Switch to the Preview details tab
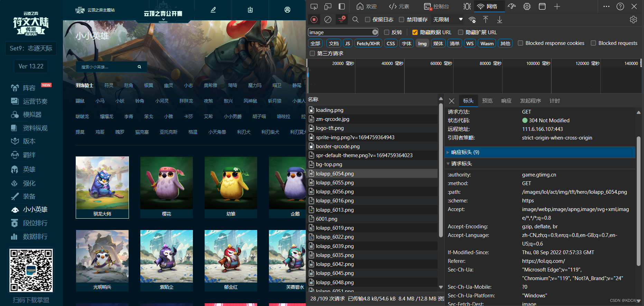 tap(487, 101)
